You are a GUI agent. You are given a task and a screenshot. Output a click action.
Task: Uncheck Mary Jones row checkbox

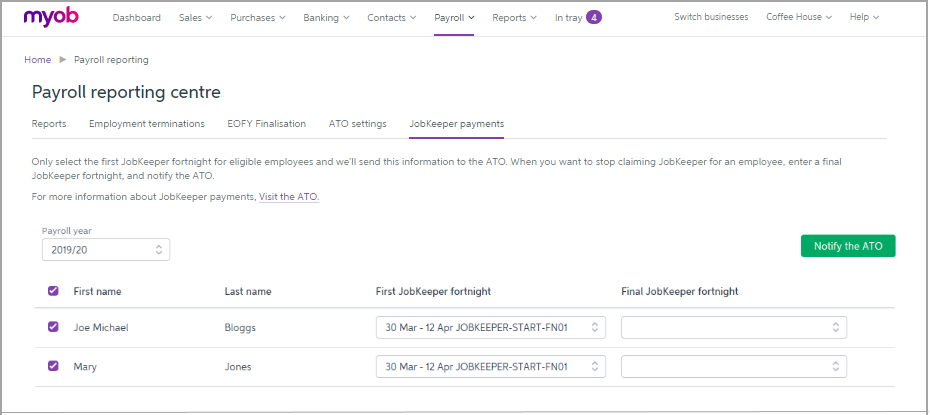click(53, 366)
